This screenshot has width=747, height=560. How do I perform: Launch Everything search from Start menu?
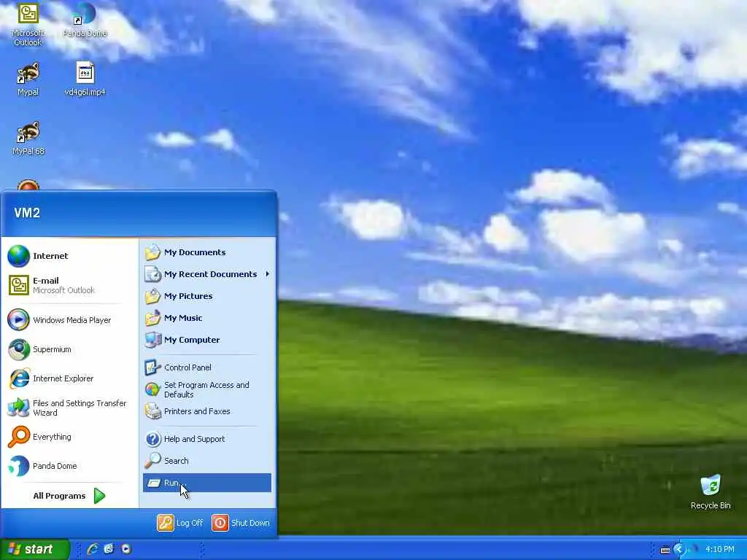[x=69, y=437]
